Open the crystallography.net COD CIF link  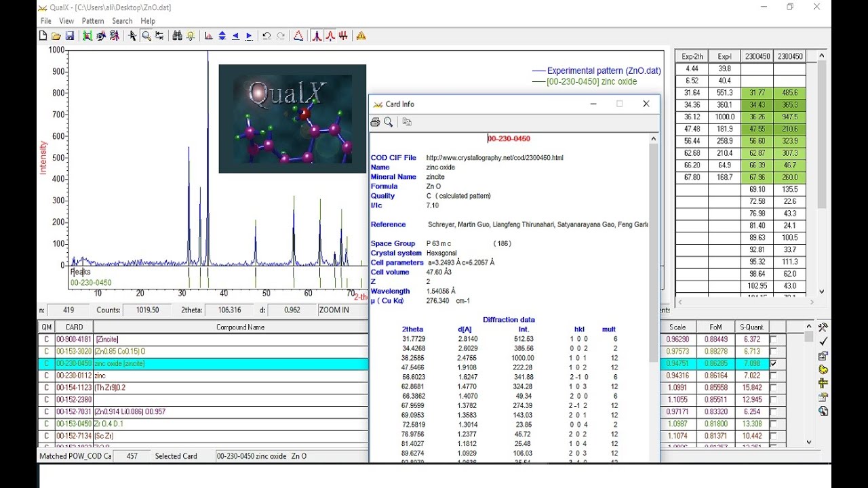pos(494,158)
